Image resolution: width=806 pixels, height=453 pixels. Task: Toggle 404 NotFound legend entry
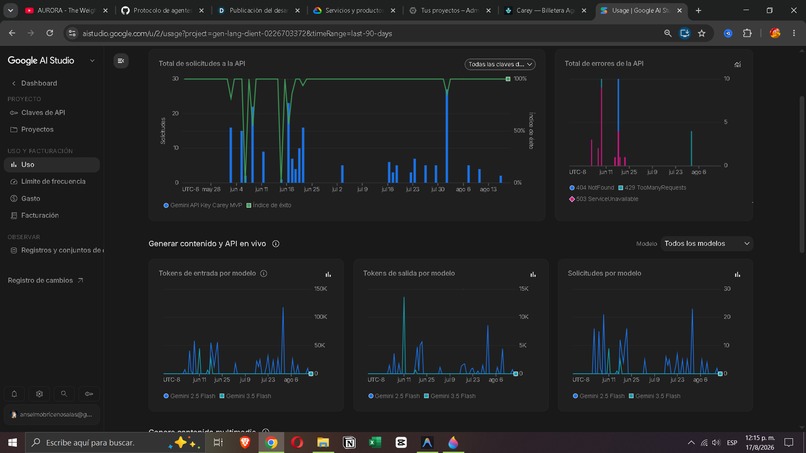pos(592,188)
